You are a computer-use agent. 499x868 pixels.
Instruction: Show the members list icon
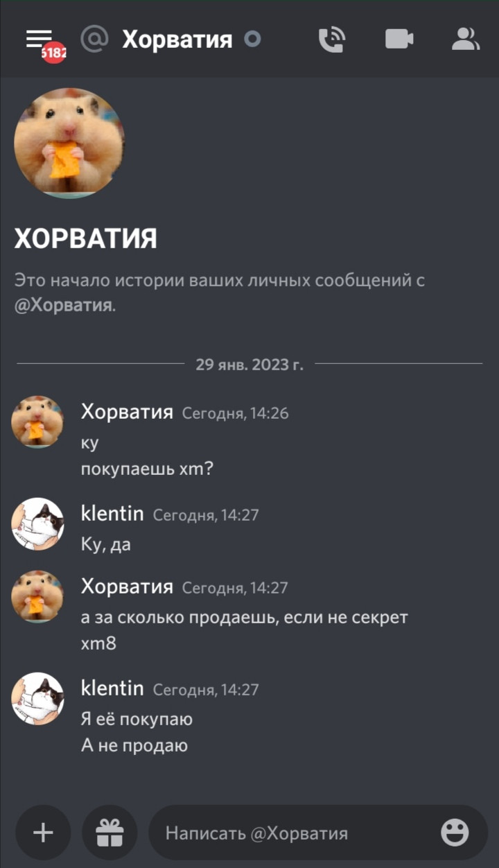[466, 40]
